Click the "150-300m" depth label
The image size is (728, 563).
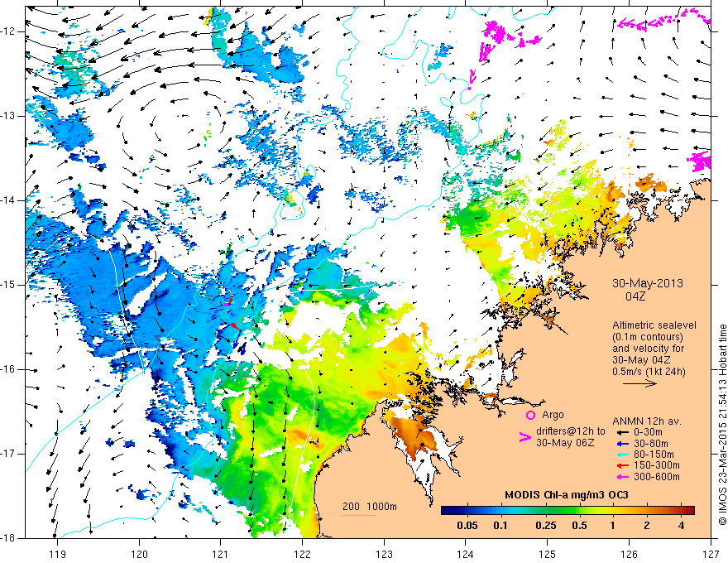[657, 465]
